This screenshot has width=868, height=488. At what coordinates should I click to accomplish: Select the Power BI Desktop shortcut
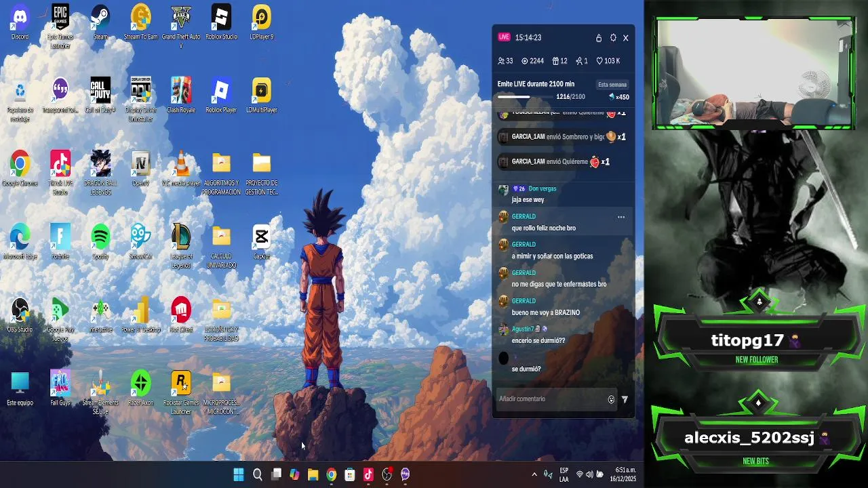point(140,315)
